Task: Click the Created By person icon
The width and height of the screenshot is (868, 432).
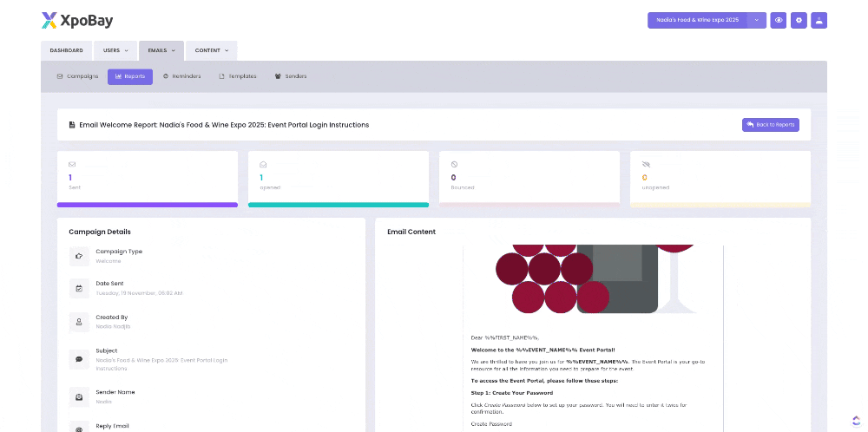Action: (79, 322)
